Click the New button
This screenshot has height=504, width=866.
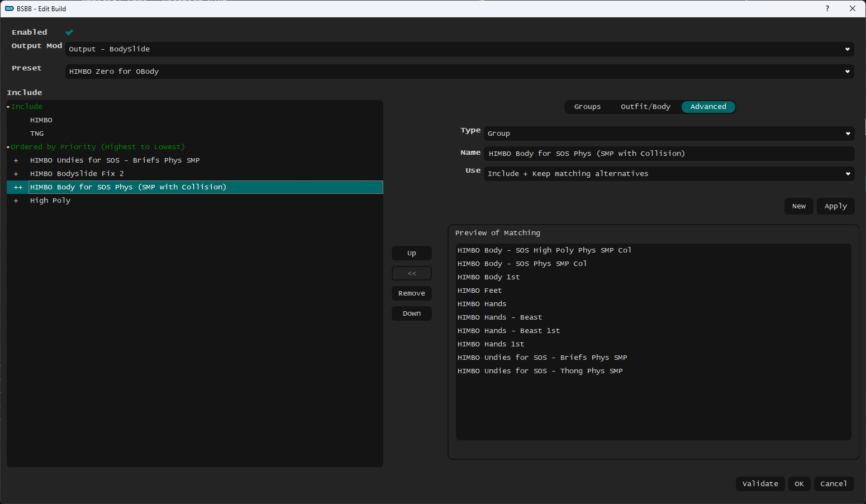799,206
